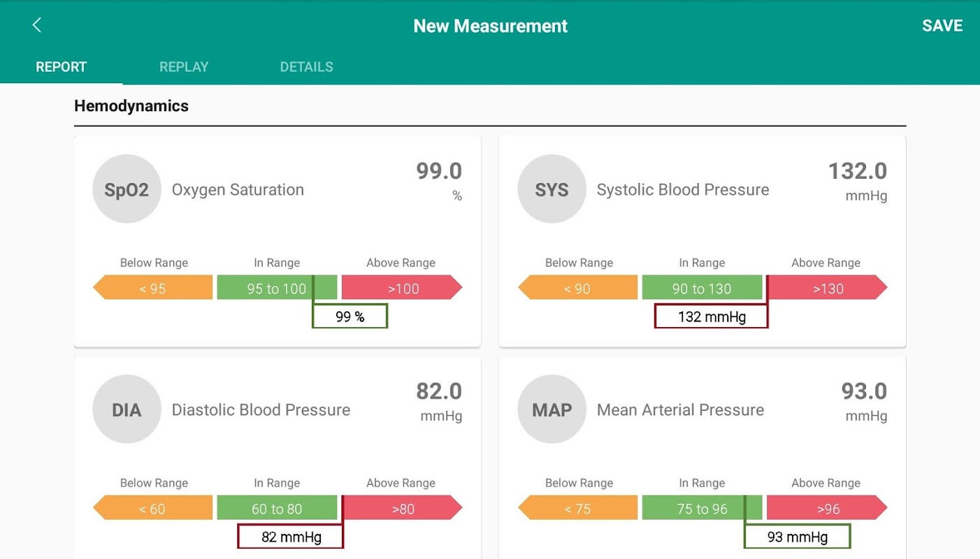
Task: Click the '93 mmHg' marker box
Action: tap(797, 537)
